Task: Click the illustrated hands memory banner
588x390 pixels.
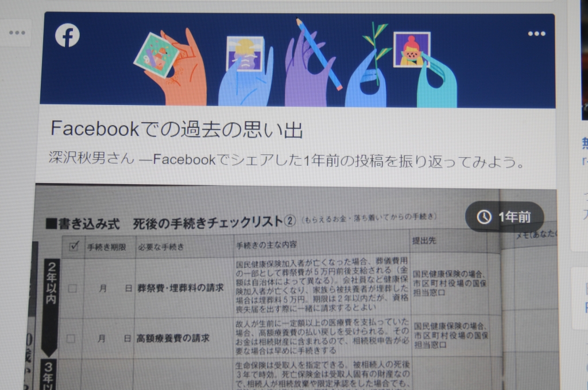Action: coord(298,61)
